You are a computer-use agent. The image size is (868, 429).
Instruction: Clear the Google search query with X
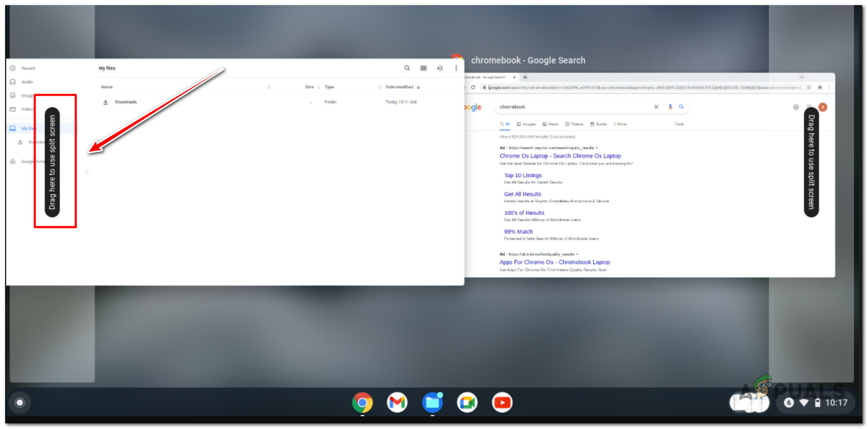[656, 107]
